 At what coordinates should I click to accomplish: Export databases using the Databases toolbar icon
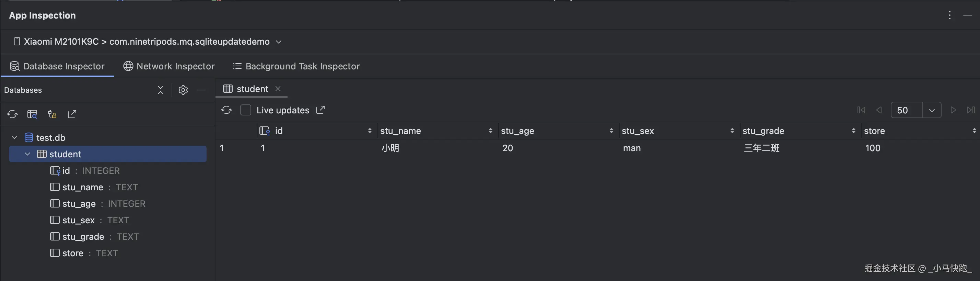pos(72,114)
